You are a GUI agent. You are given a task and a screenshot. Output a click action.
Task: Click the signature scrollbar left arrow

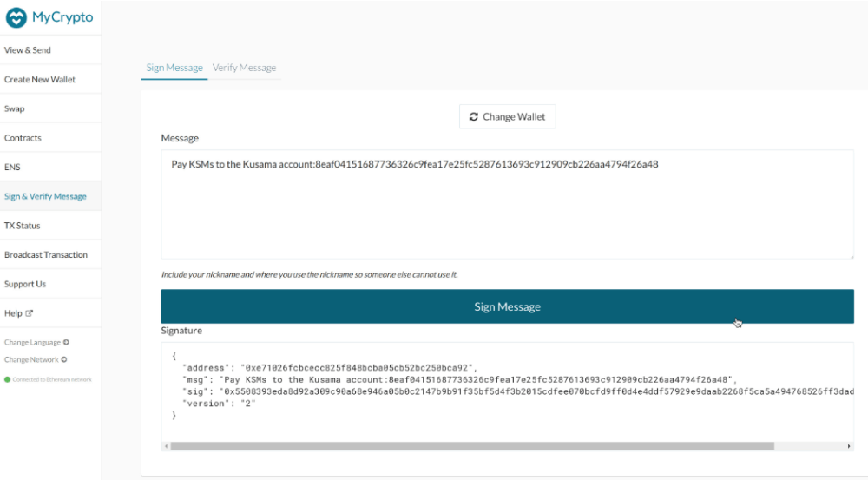[166, 446]
